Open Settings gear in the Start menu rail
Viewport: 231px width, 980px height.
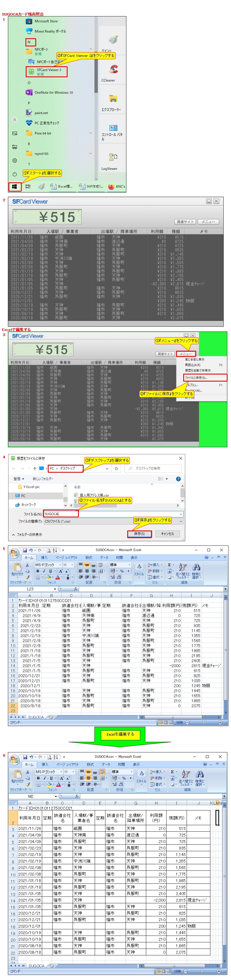(14, 161)
